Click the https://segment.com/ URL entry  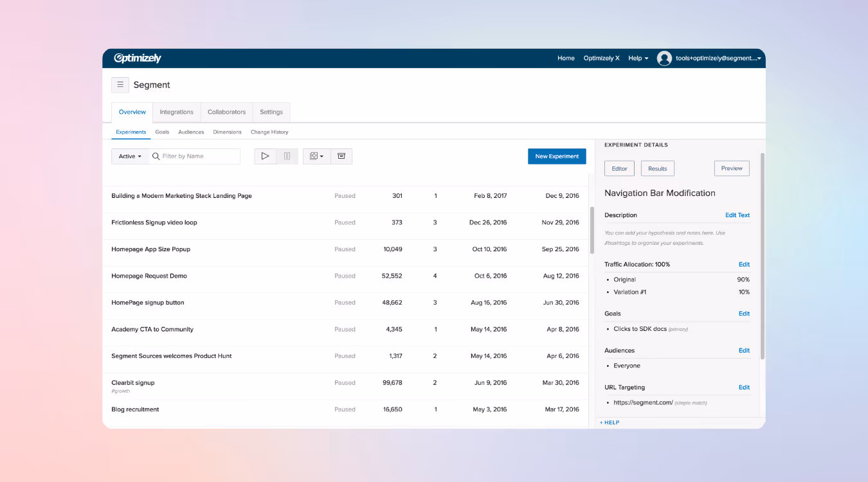pos(643,402)
